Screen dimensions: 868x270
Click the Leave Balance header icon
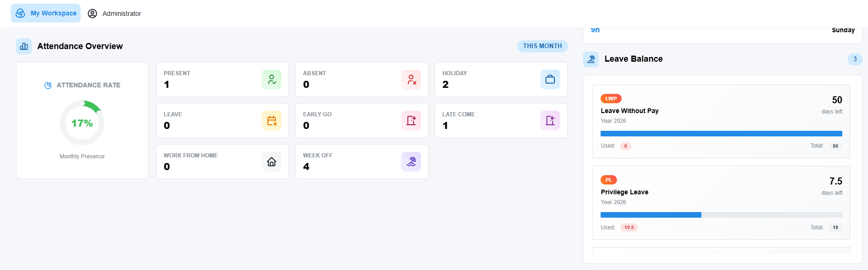pos(591,59)
